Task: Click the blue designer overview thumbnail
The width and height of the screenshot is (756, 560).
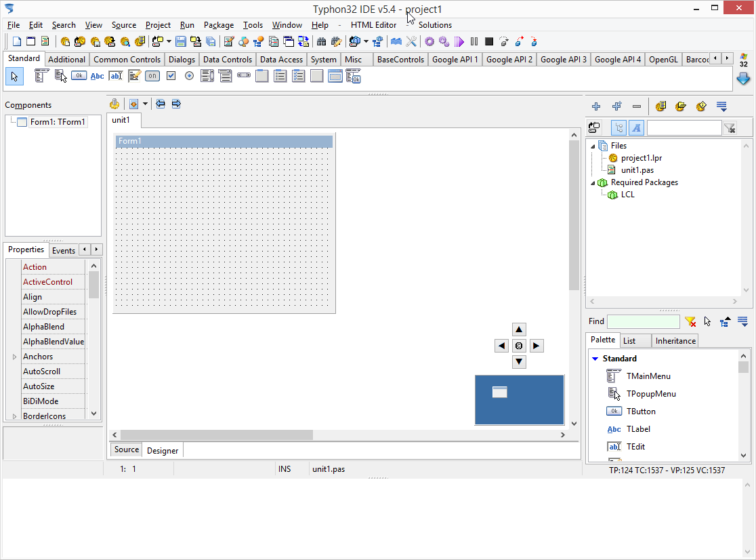Action: 520,400
